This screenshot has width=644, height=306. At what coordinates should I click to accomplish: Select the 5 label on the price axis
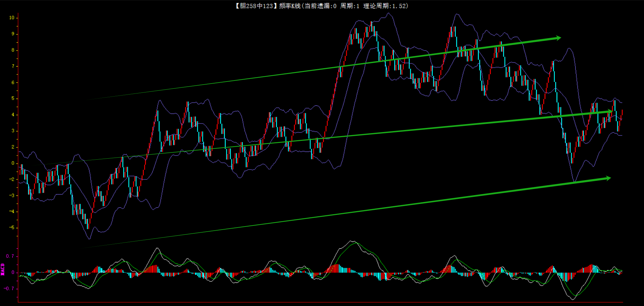click(13, 99)
